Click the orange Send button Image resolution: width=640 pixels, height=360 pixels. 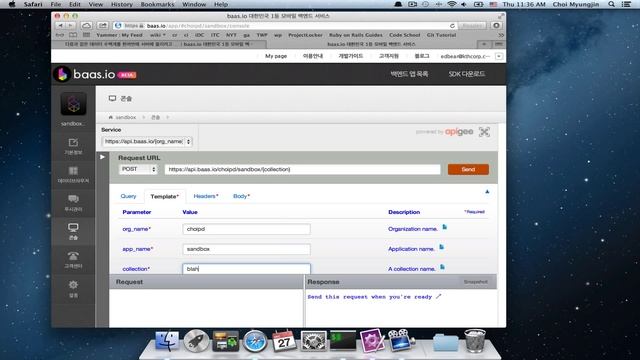pyautogui.click(x=468, y=169)
